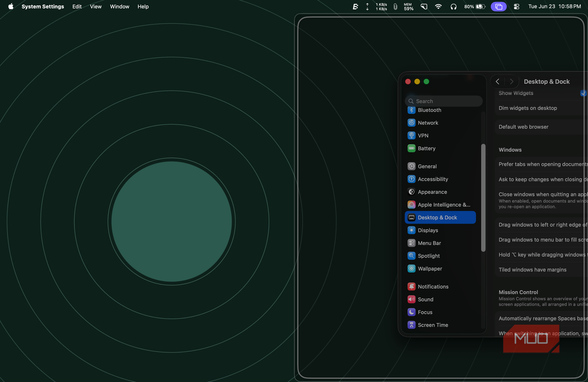Click the Wi-Fi icon in menu bar
588x382 pixels.
pos(438,7)
